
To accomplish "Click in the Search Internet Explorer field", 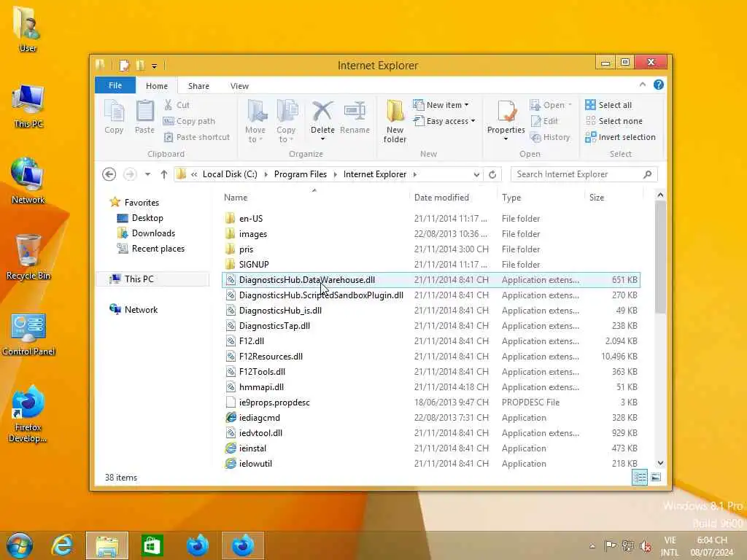I will (576, 174).
